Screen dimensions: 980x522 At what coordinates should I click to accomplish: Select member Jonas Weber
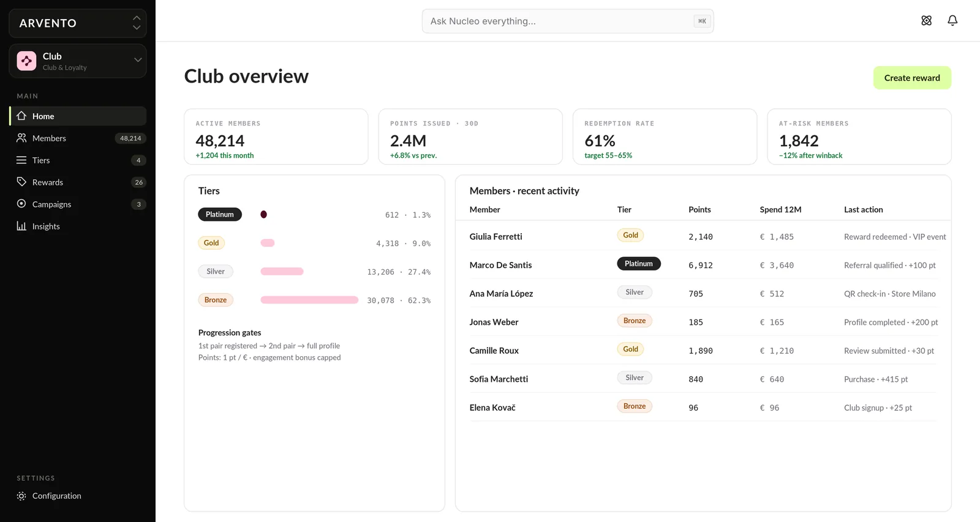(x=494, y=322)
